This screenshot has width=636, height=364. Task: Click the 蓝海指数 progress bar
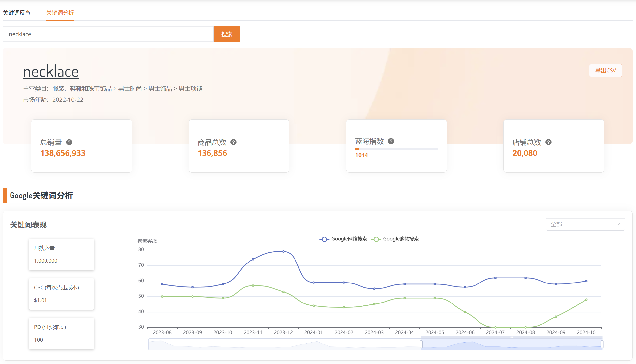pyautogui.click(x=396, y=149)
